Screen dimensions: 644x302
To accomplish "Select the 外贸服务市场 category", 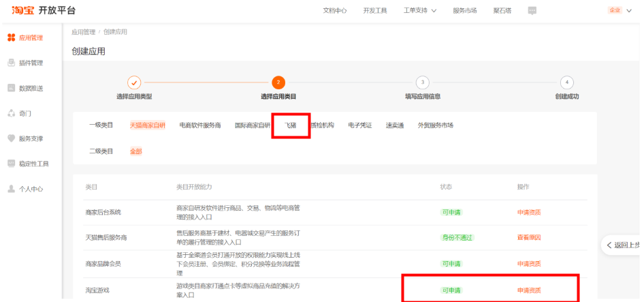I will tap(436, 125).
